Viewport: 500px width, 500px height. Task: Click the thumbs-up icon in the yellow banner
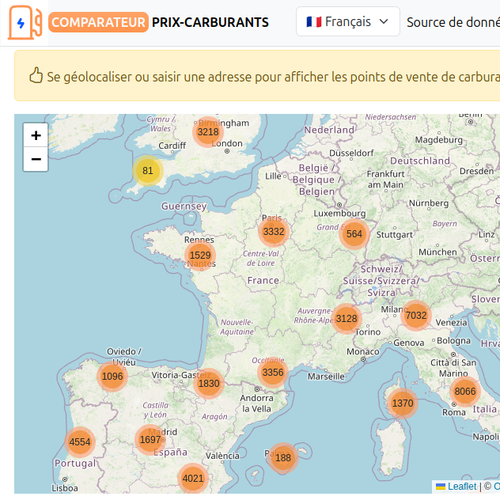36,75
